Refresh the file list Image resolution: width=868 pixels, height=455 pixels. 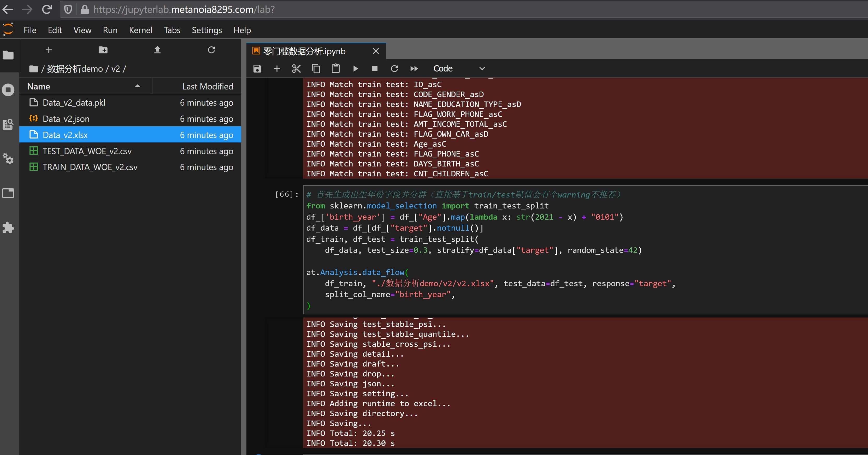tap(211, 50)
